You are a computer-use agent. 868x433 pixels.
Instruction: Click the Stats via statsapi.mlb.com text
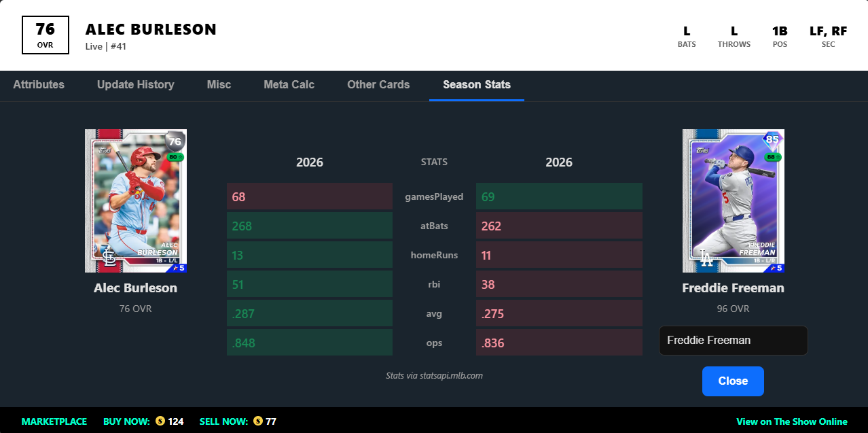[x=434, y=375]
